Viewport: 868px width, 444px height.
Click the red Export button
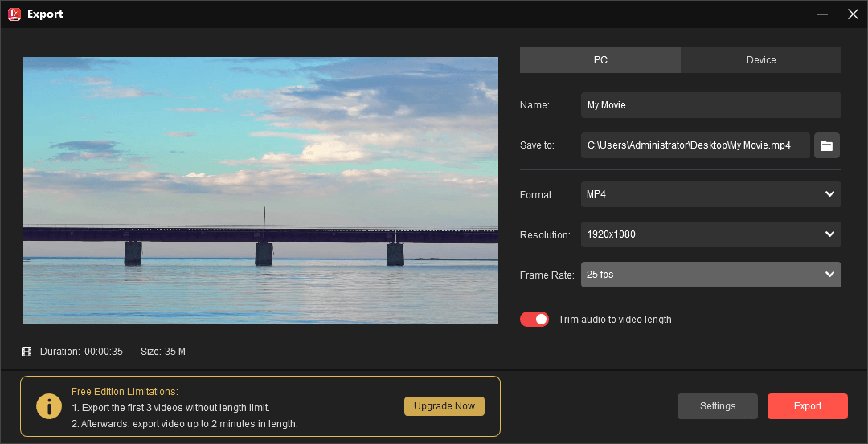[x=808, y=405]
